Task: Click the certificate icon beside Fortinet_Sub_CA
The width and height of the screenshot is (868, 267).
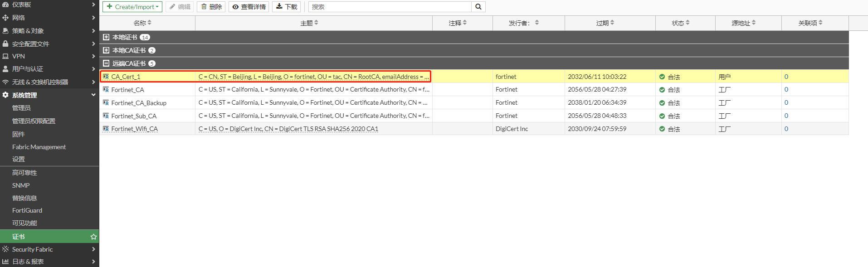Action: 106,116
